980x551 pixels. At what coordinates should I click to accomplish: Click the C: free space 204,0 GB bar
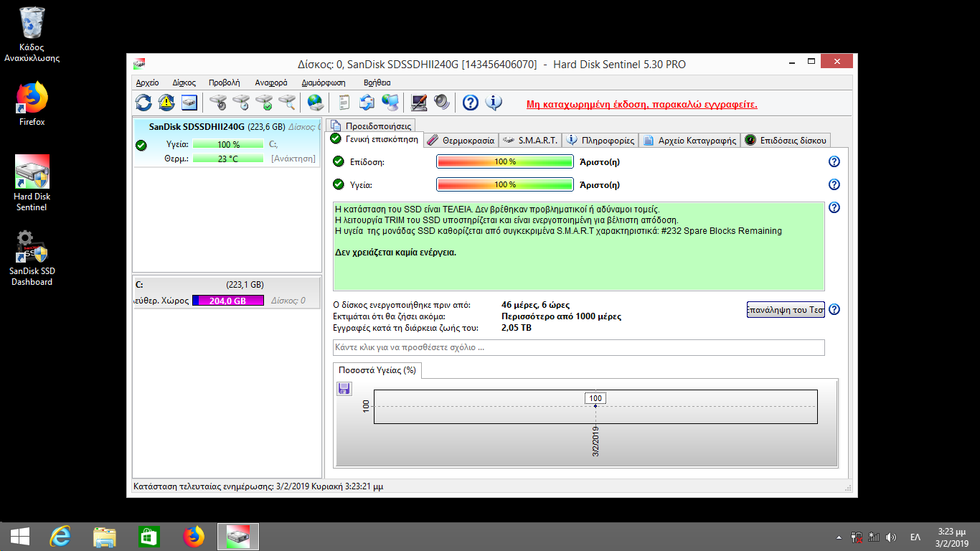coord(228,301)
